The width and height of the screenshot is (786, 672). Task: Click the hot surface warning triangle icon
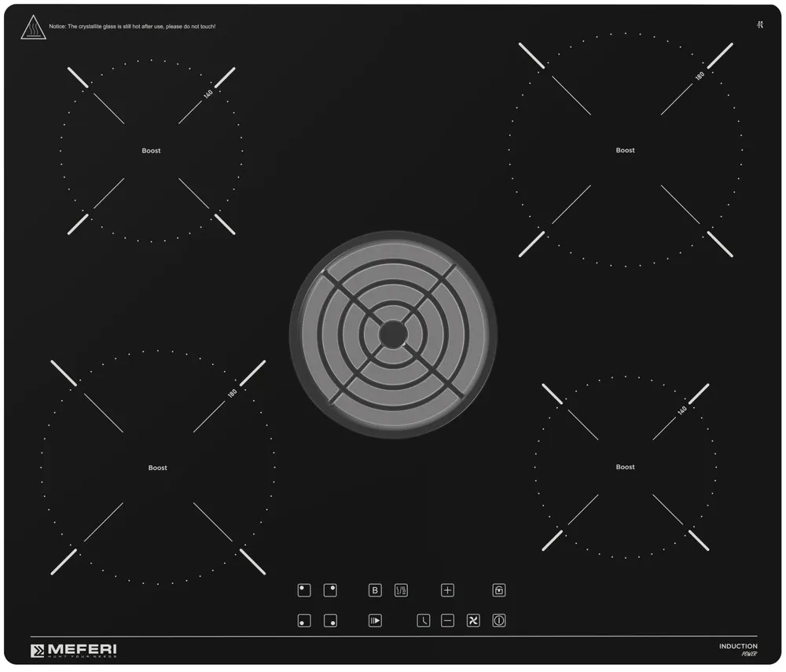pos(33,27)
